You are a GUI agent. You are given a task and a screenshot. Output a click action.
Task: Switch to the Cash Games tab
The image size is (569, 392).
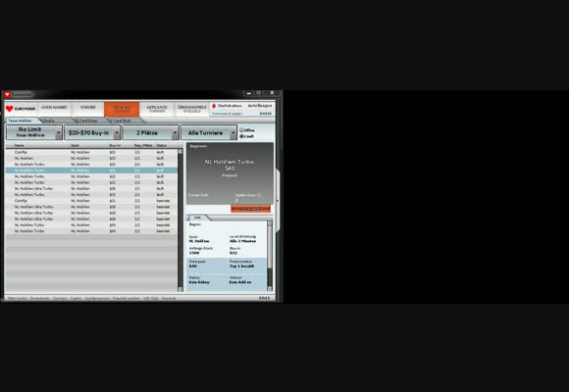(54, 108)
